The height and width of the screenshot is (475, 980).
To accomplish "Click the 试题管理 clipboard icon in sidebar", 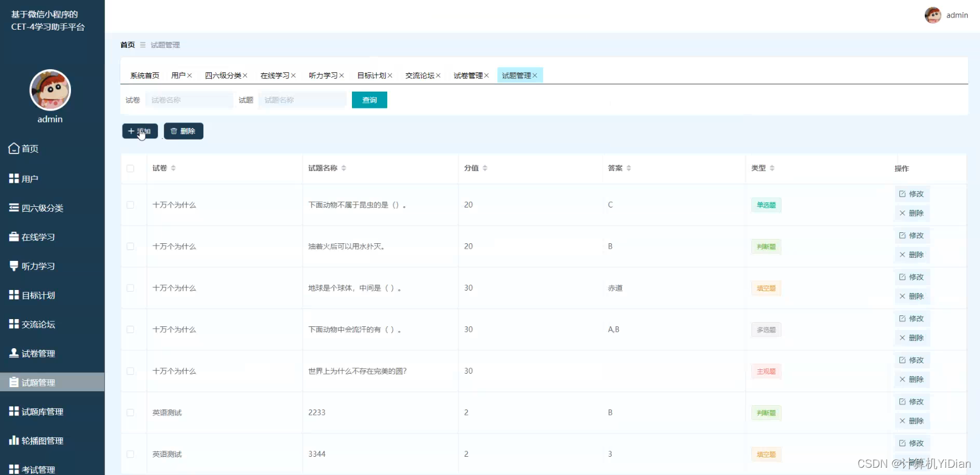I will [14, 382].
